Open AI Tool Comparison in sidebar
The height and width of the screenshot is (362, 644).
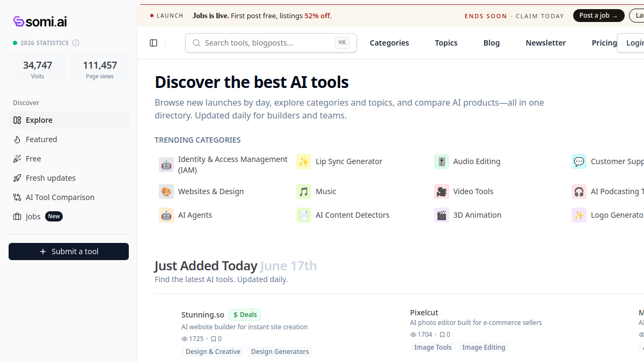click(69, 197)
